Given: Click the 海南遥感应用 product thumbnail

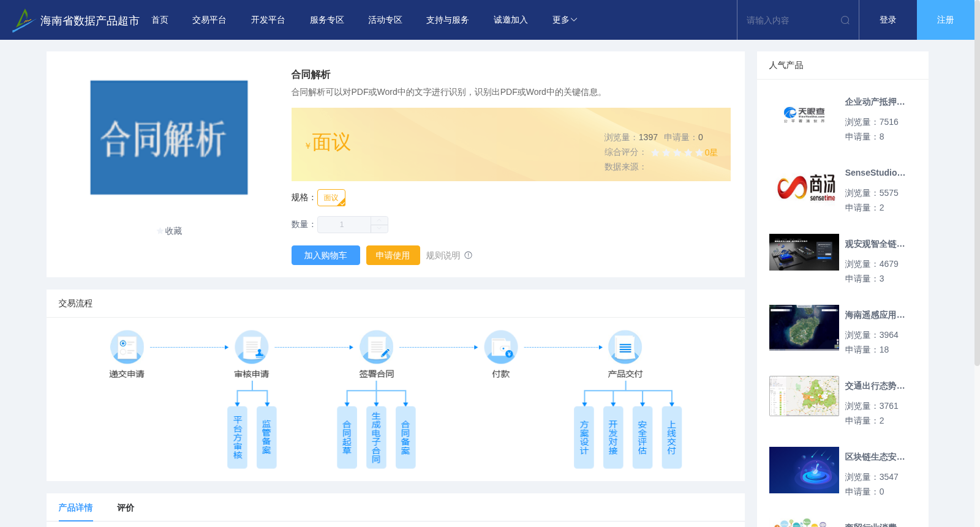Looking at the screenshot, I should pyautogui.click(x=804, y=327).
